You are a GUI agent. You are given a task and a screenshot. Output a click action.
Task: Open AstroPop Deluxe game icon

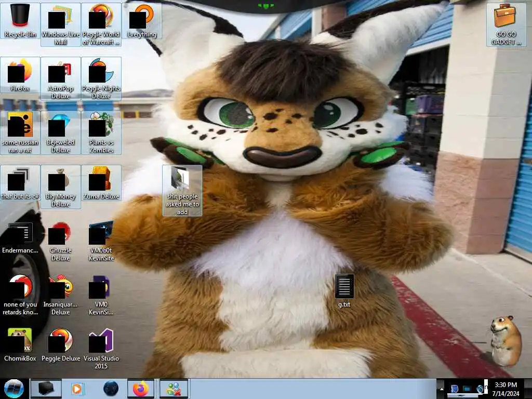[x=60, y=78]
